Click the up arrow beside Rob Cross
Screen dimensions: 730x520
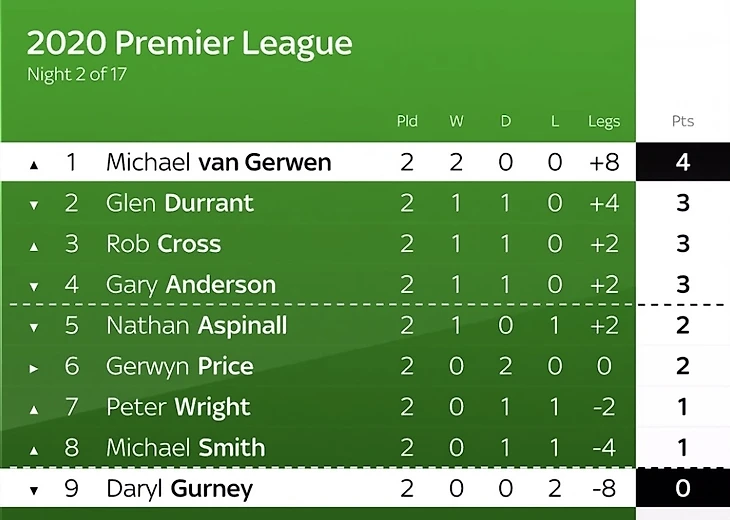(34, 246)
